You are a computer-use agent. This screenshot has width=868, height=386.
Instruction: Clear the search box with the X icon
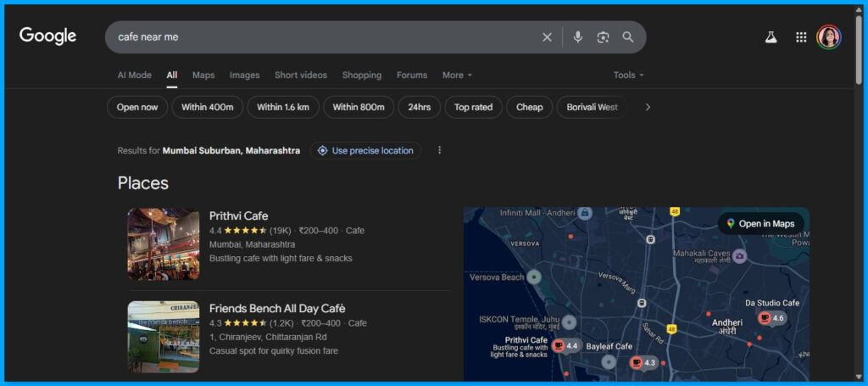[x=547, y=37]
